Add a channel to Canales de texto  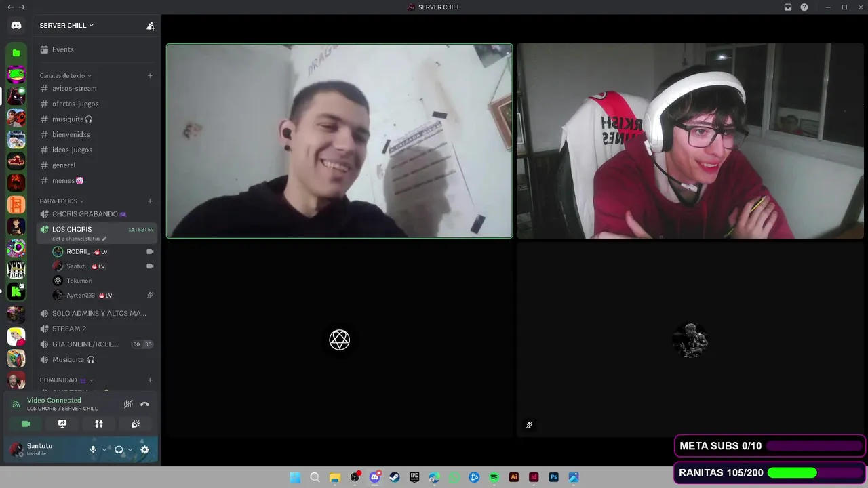tap(150, 75)
